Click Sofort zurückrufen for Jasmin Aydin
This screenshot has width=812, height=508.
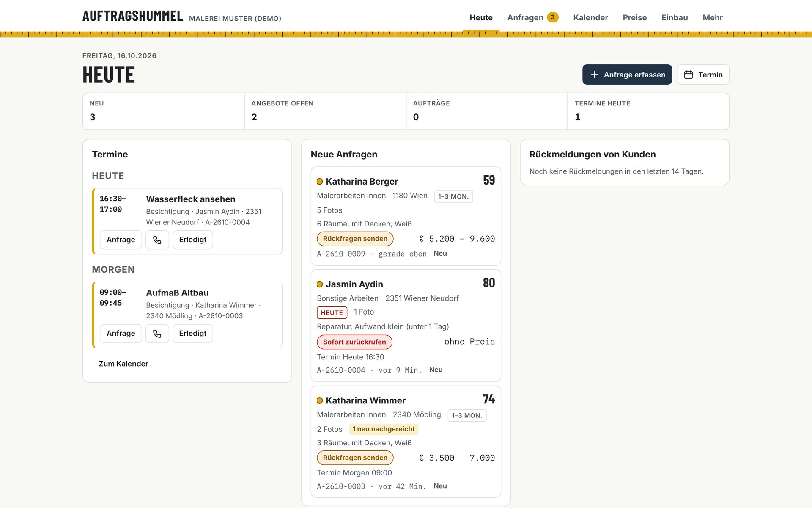354,342
